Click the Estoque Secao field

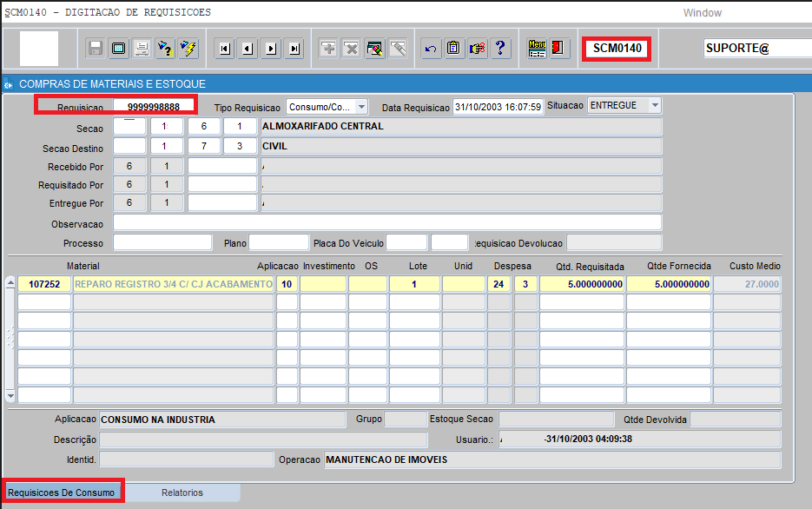[x=556, y=419]
